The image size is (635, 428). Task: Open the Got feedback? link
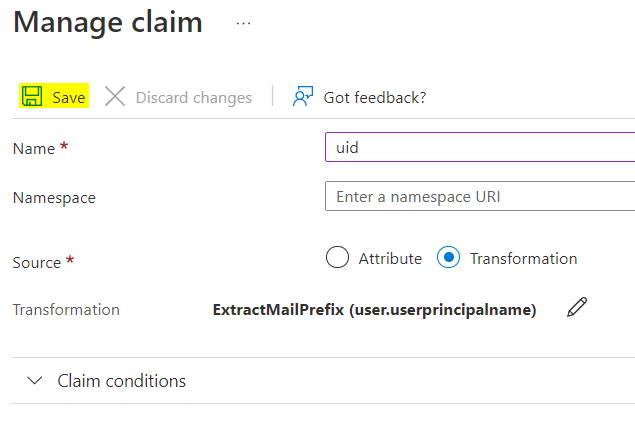374,97
